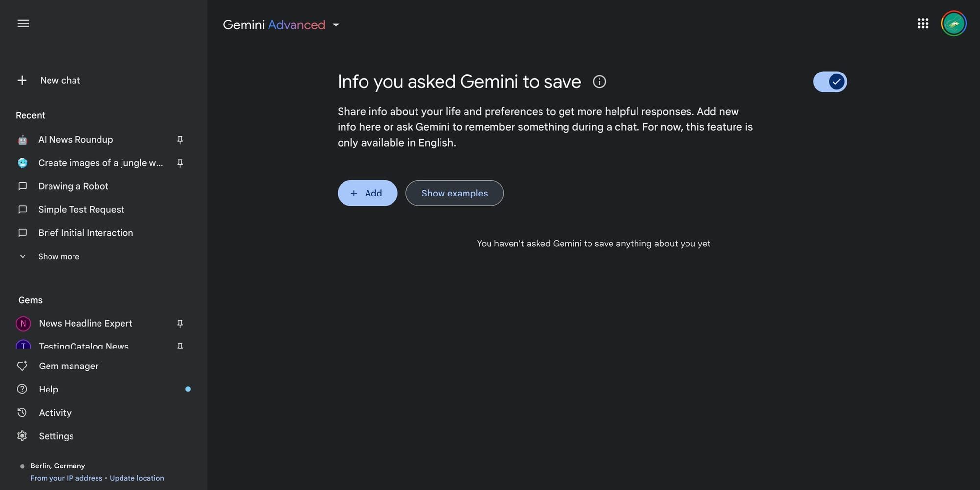Click Show examples
Image resolution: width=980 pixels, height=490 pixels.
(x=454, y=193)
